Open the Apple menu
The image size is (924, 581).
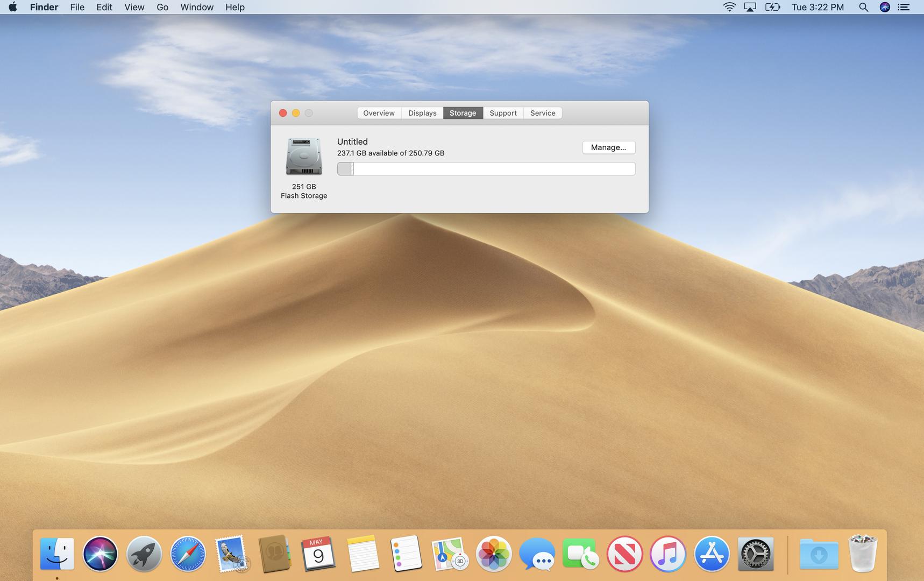pos(12,7)
